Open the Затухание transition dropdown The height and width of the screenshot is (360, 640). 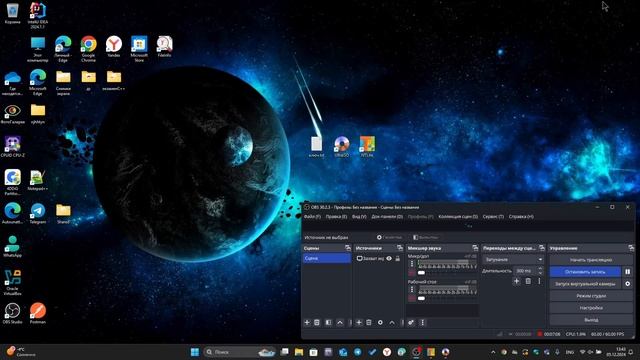pos(513,259)
